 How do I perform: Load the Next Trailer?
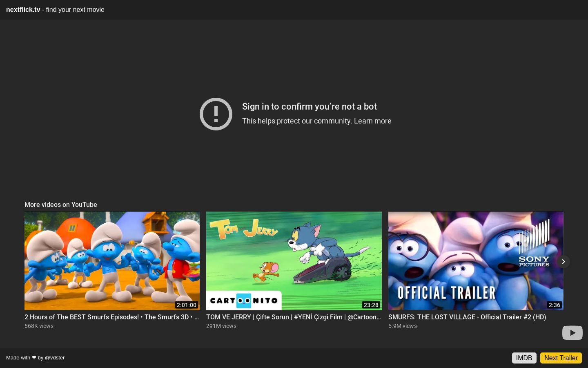(561, 358)
